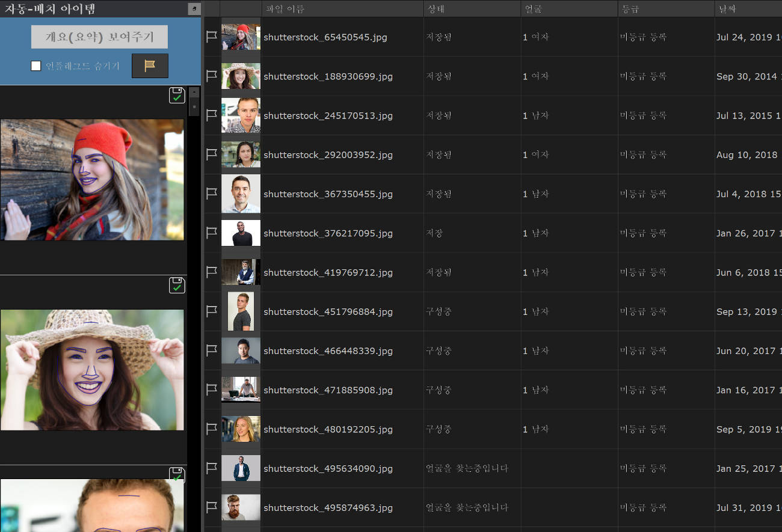Select thumbnail of shutterstock_495634090.jpg
Viewport: 782px width, 532px height.
[241, 468]
